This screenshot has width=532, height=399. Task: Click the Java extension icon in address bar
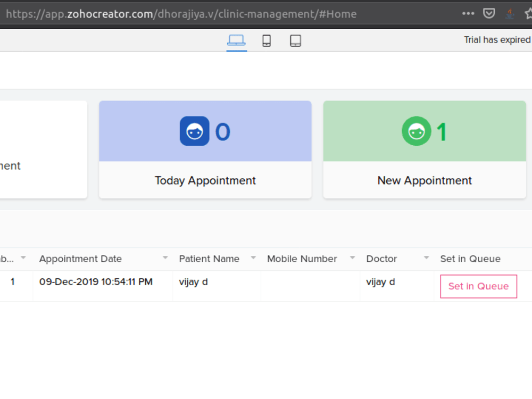[x=510, y=14]
